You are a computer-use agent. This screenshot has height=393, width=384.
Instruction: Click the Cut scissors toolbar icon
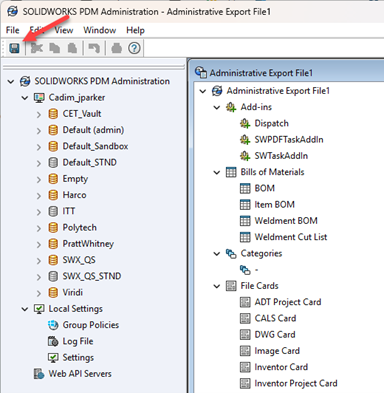click(x=37, y=48)
